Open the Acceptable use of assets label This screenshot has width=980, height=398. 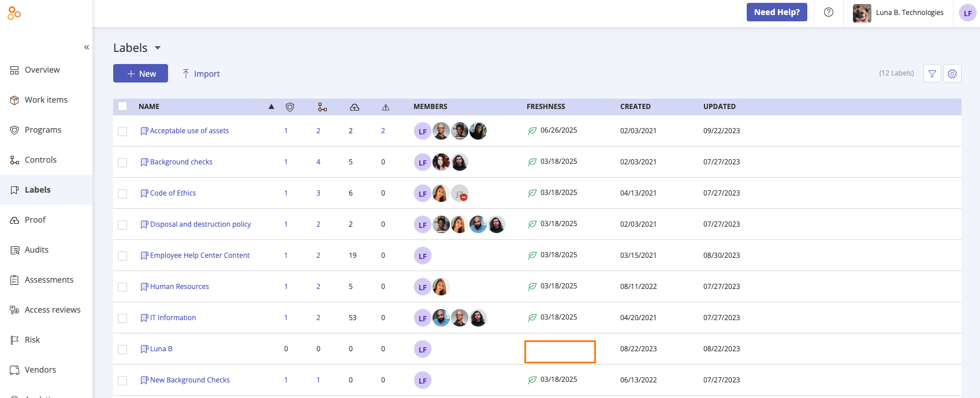(x=189, y=131)
